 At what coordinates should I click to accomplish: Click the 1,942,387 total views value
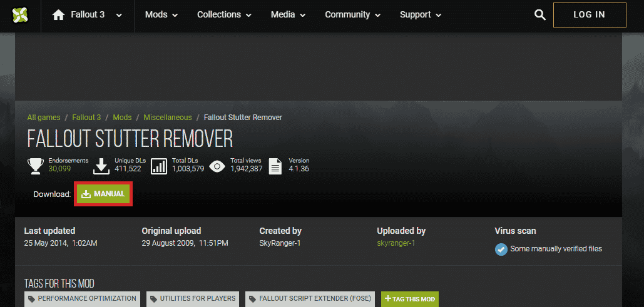(247, 169)
